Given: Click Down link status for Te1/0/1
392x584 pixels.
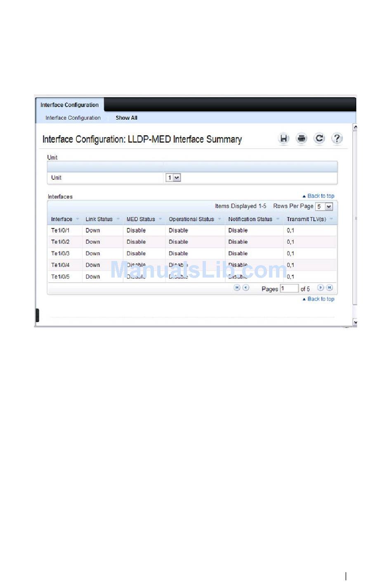Looking at the screenshot, I should (93, 230).
